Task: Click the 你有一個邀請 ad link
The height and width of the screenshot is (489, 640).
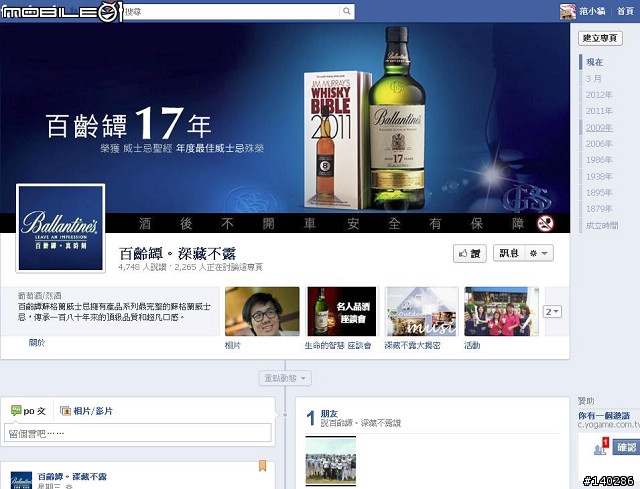Action: click(604, 416)
